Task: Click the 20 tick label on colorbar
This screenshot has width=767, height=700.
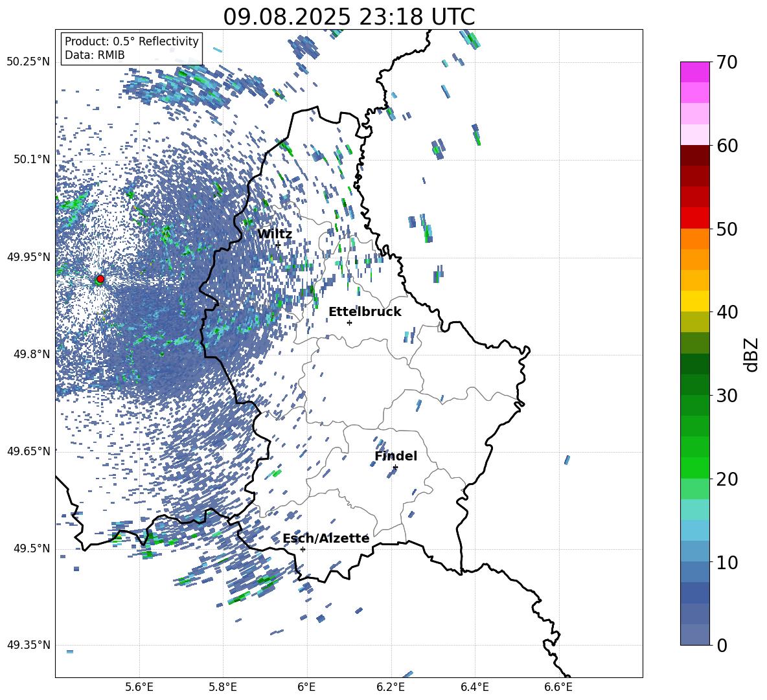Action: pos(727,479)
